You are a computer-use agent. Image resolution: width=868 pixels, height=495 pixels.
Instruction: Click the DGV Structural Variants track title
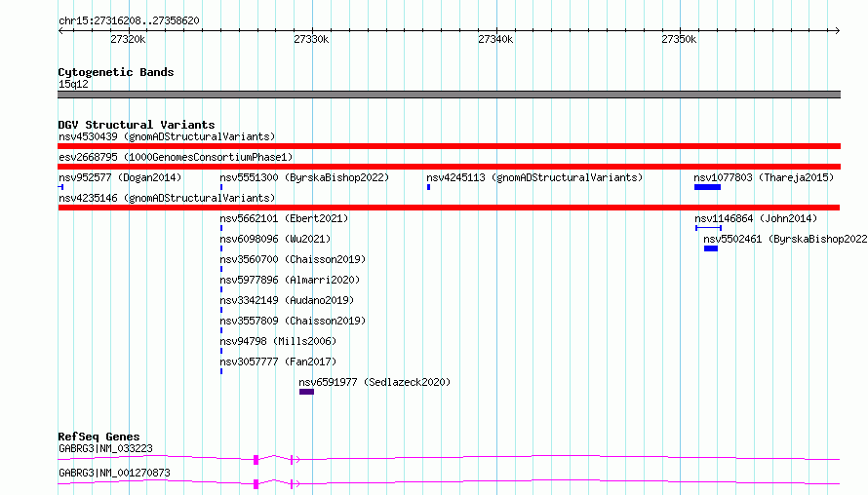point(137,125)
